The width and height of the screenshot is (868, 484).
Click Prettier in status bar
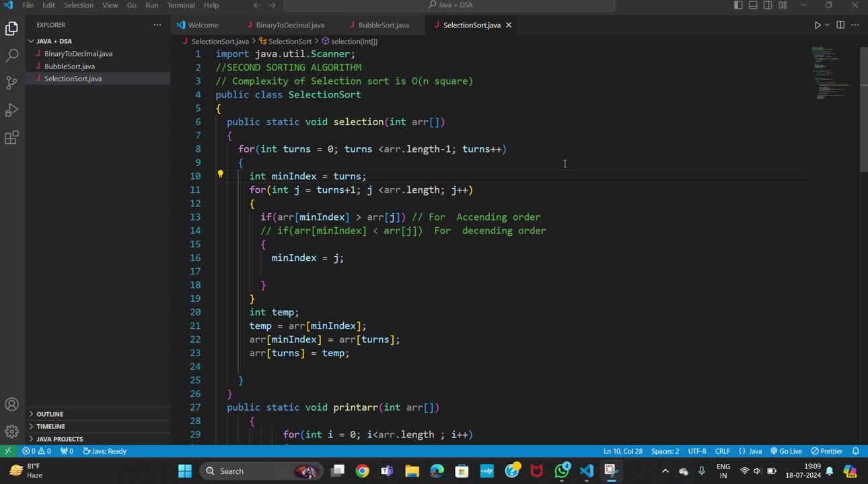(827, 451)
